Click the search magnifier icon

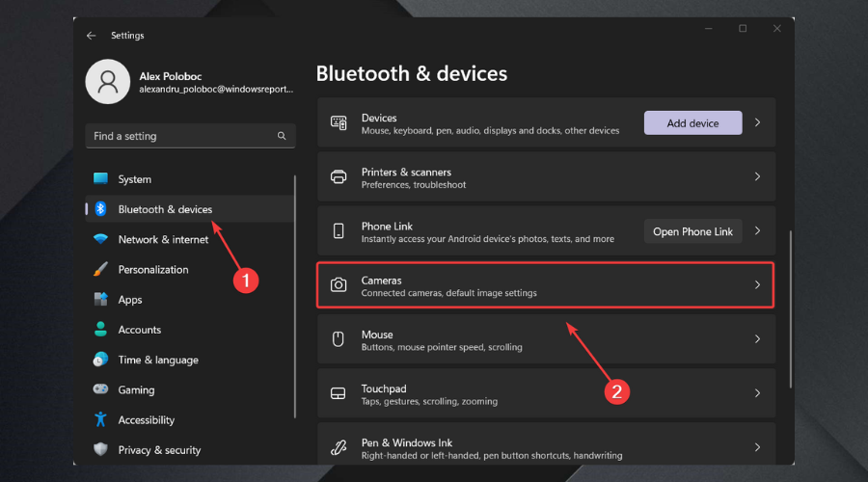[x=282, y=136]
